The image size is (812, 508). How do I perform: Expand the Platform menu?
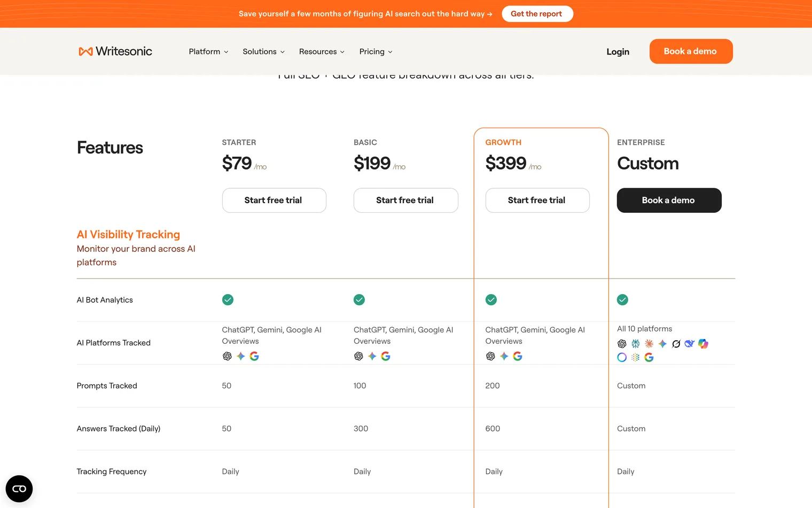pyautogui.click(x=208, y=52)
